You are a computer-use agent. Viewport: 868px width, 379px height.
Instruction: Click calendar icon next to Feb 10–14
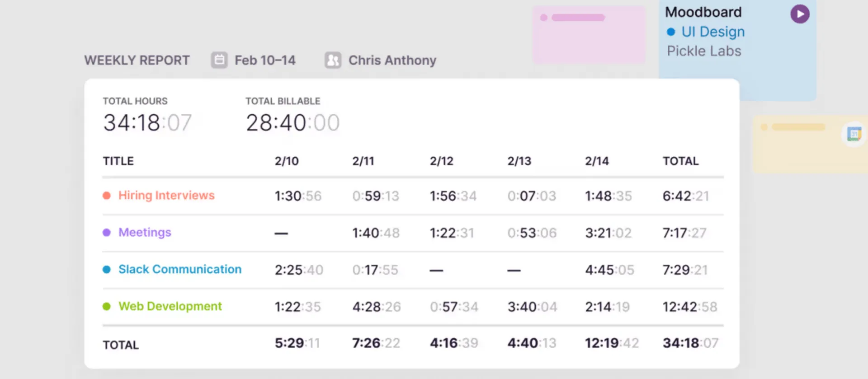coord(219,60)
